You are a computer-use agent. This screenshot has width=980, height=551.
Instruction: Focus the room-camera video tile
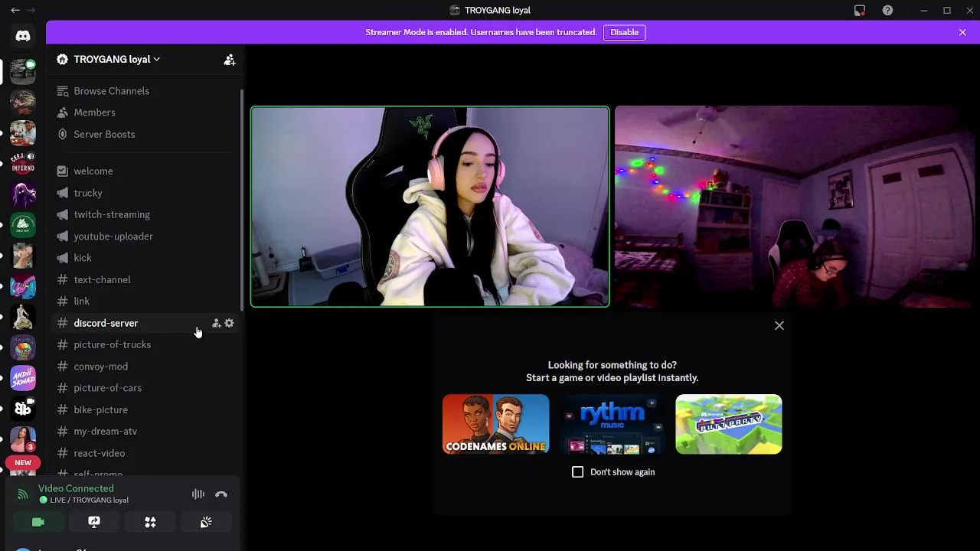(x=795, y=207)
